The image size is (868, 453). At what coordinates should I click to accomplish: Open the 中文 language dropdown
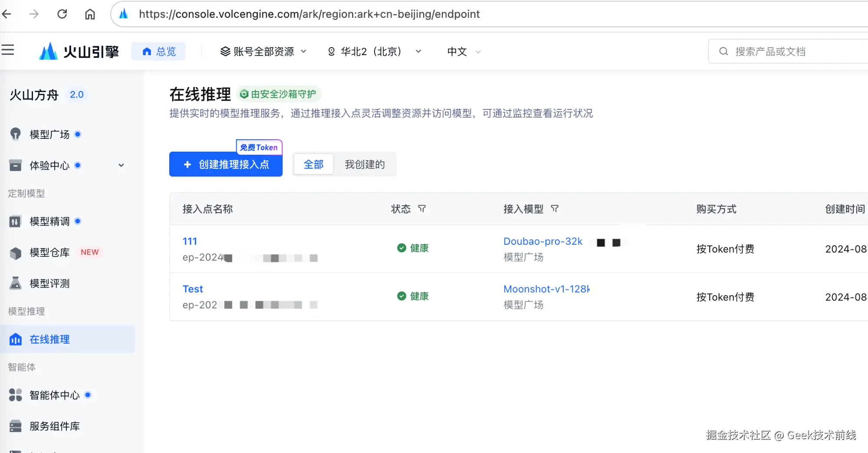point(464,51)
